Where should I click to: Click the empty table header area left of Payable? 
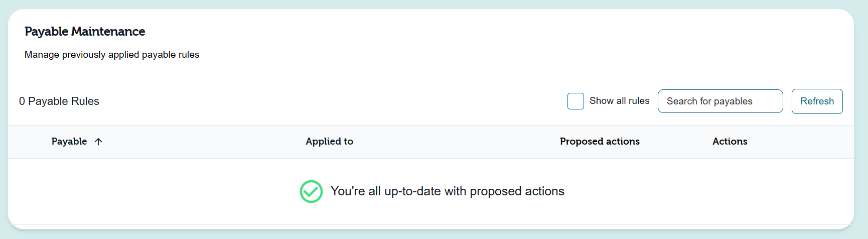29,142
